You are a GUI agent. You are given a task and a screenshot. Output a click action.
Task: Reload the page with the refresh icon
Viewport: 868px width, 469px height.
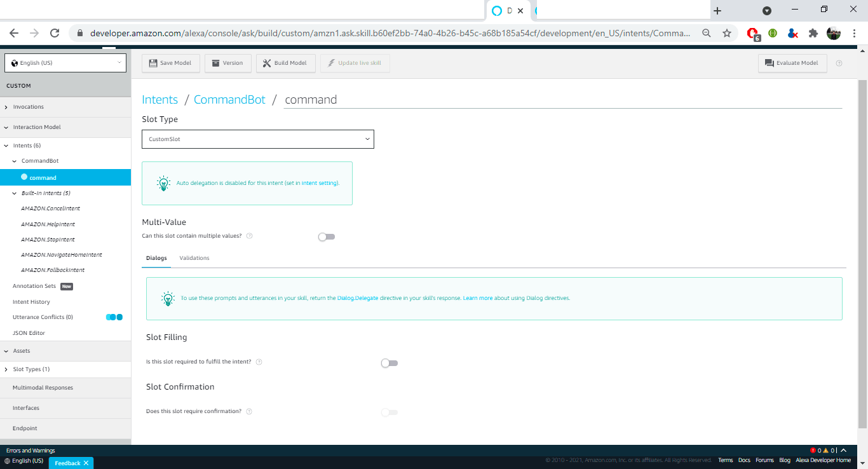tap(55, 33)
